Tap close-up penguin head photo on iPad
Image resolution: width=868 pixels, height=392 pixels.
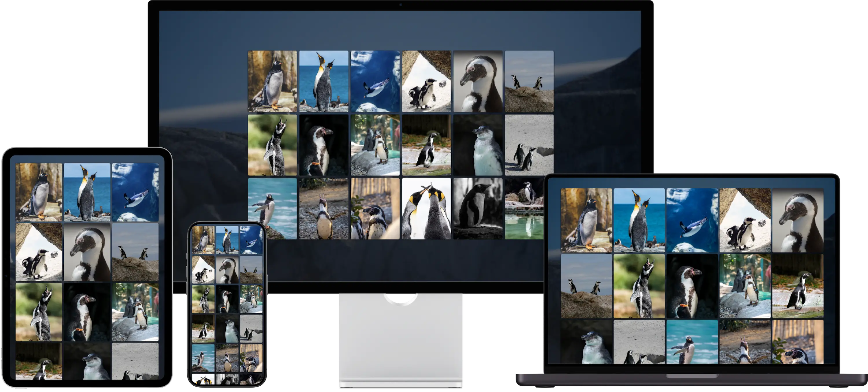click(x=87, y=252)
